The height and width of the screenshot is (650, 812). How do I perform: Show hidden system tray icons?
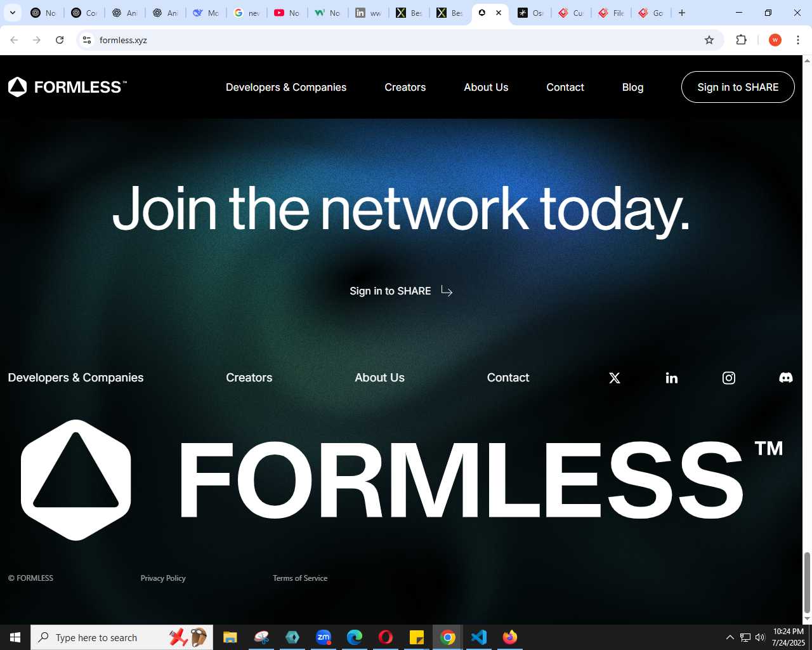[x=730, y=637]
